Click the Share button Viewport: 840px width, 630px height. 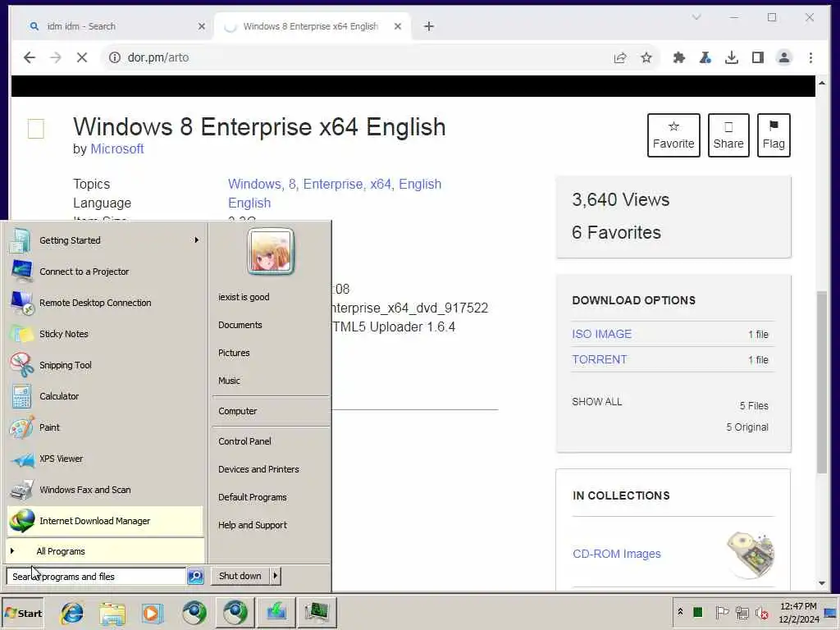coord(728,135)
